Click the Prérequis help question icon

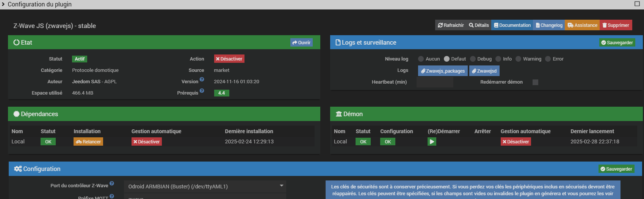click(202, 91)
